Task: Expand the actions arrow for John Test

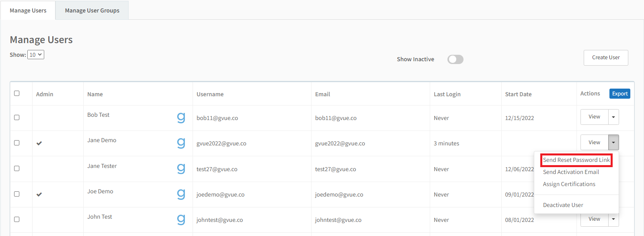Action: 613,219
